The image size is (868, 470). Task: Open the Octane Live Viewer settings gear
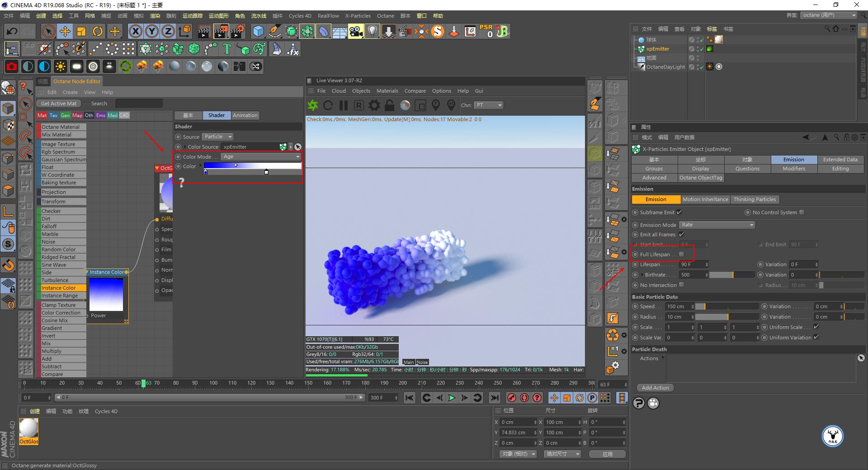click(x=374, y=105)
